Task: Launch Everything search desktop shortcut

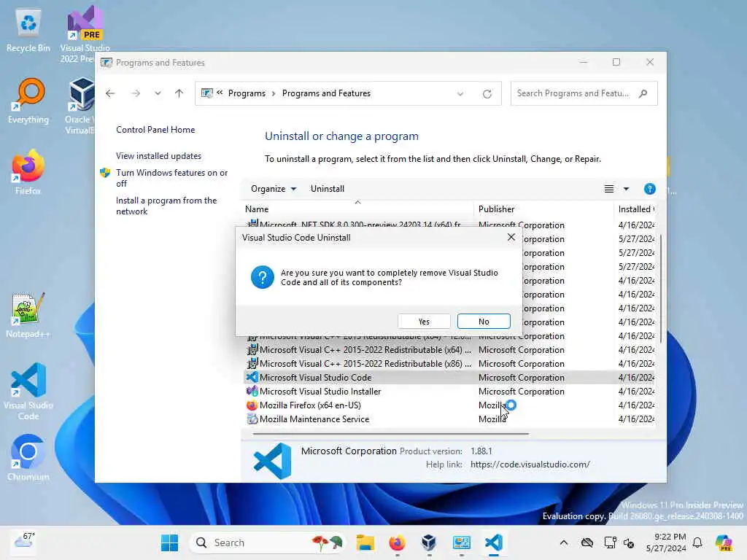Action: point(28,101)
